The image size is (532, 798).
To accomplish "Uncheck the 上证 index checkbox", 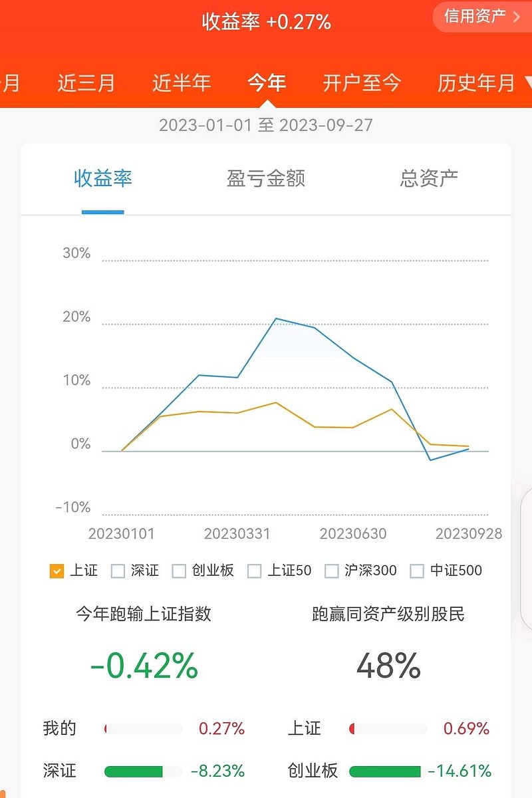I will click(57, 571).
